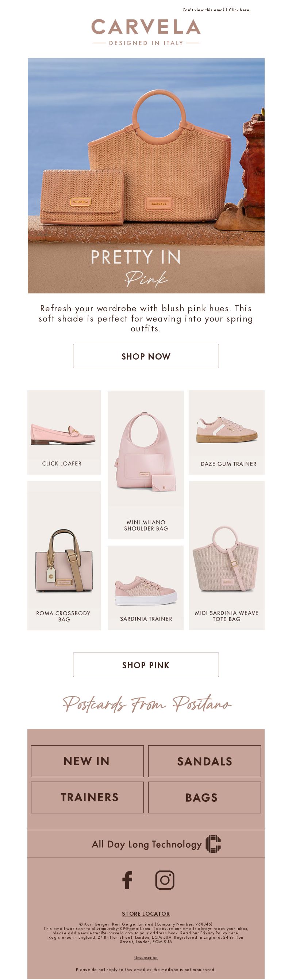Click the Shop Now button
The width and height of the screenshot is (292, 980).
tap(146, 356)
